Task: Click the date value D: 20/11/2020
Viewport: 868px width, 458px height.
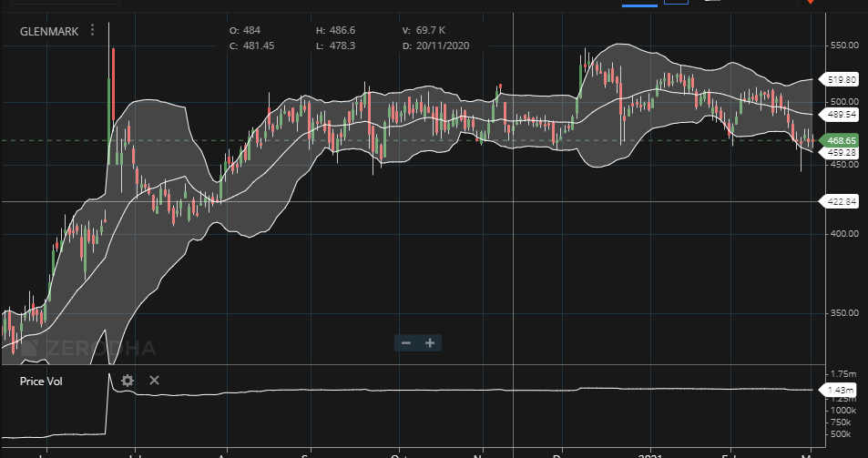Action: point(435,46)
